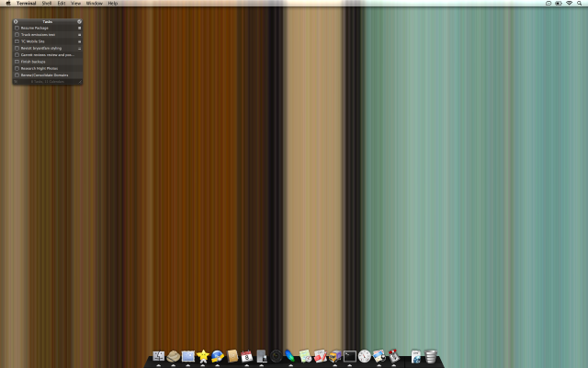Open Finder from the Dock
The height and width of the screenshot is (368, 588).
tap(159, 356)
